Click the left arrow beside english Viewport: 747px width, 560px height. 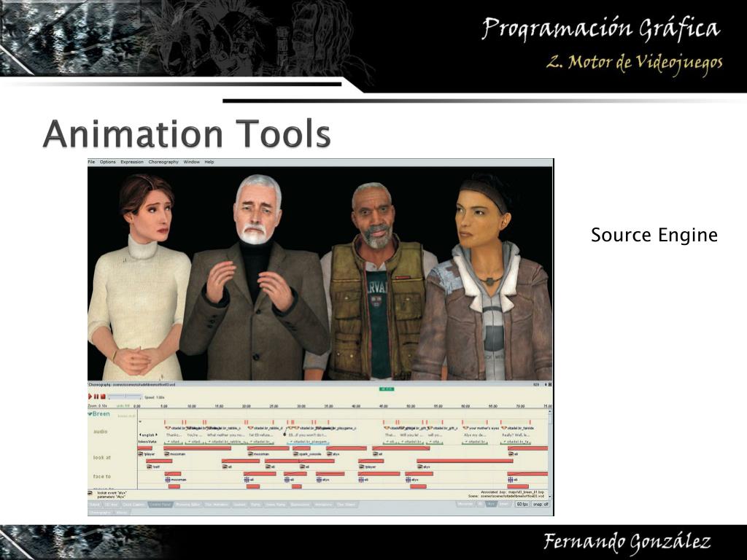[140, 435]
